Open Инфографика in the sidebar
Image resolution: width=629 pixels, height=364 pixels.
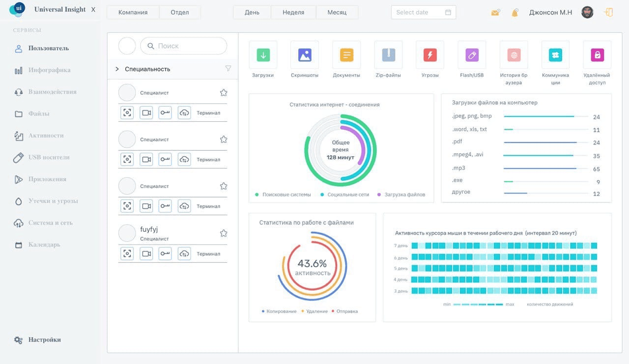coord(49,70)
